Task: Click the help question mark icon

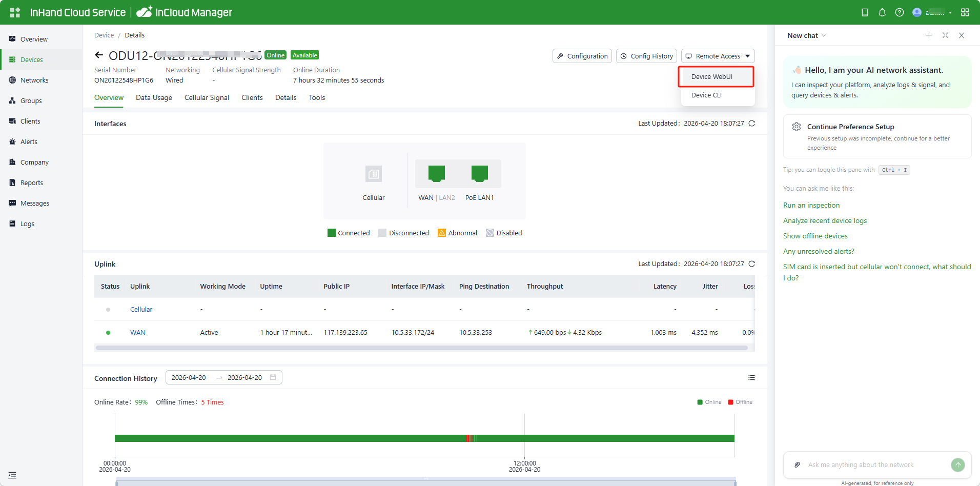Action: 900,12
